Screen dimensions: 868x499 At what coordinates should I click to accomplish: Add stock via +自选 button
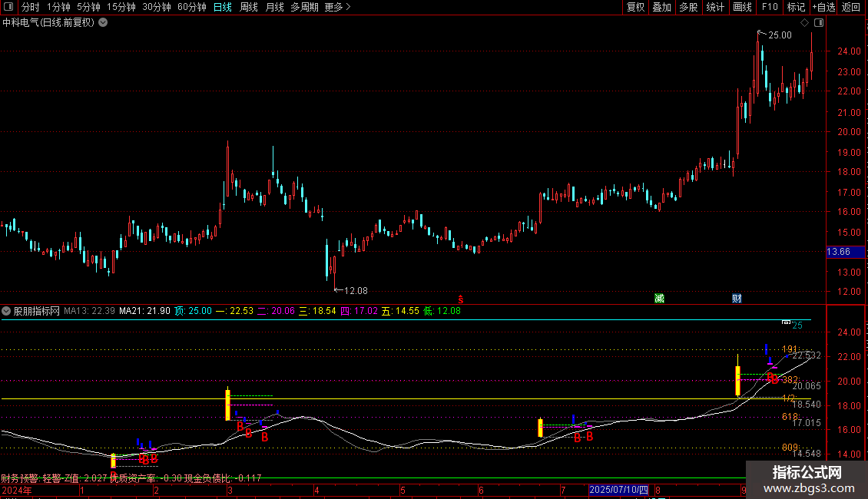pyautogui.click(x=823, y=7)
